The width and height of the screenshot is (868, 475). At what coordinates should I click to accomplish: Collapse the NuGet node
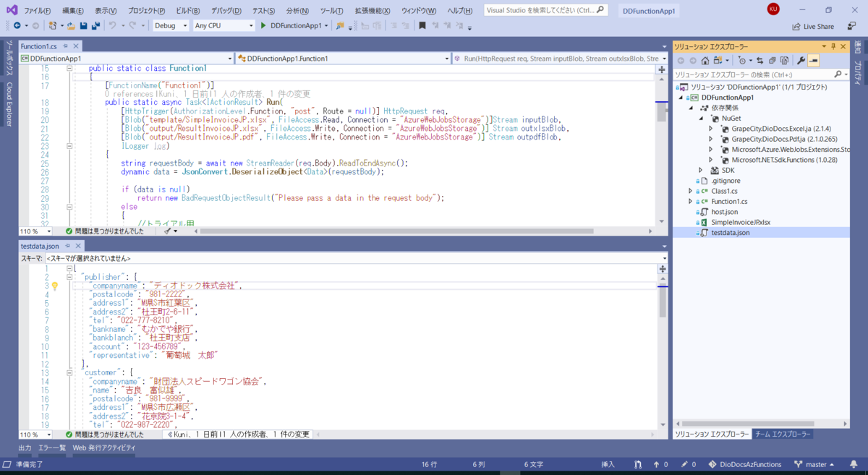click(x=702, y=118)
